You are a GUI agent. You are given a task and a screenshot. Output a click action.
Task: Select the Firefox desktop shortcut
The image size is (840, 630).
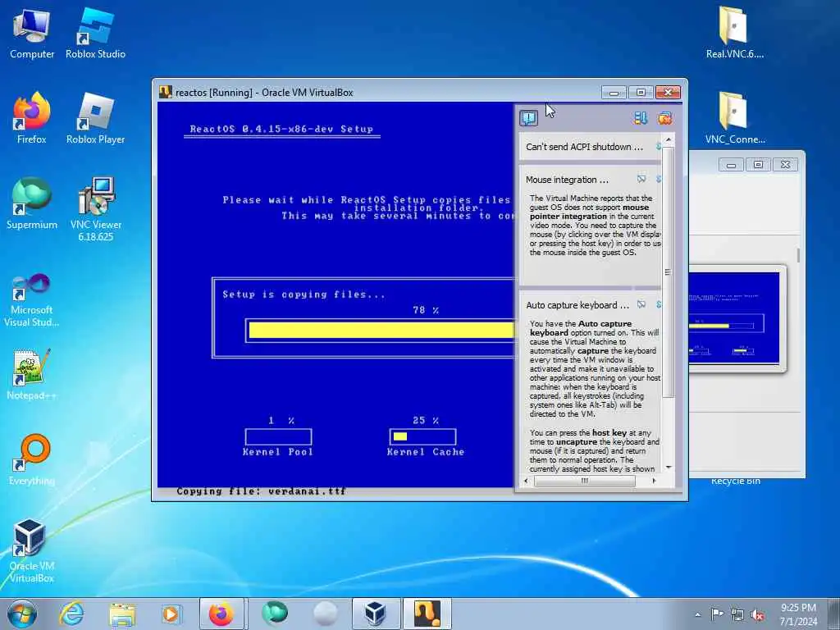(x=32, y=118)
